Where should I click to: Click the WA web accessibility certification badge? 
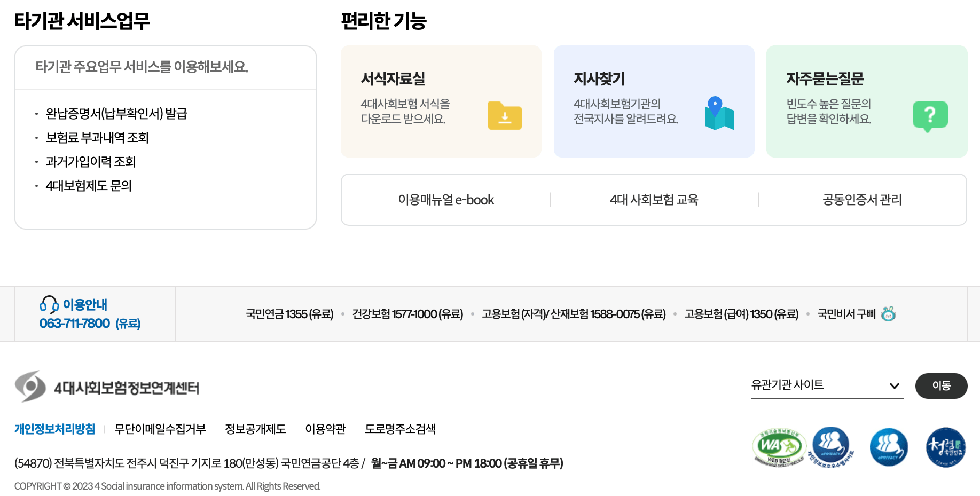coord(779,447)
